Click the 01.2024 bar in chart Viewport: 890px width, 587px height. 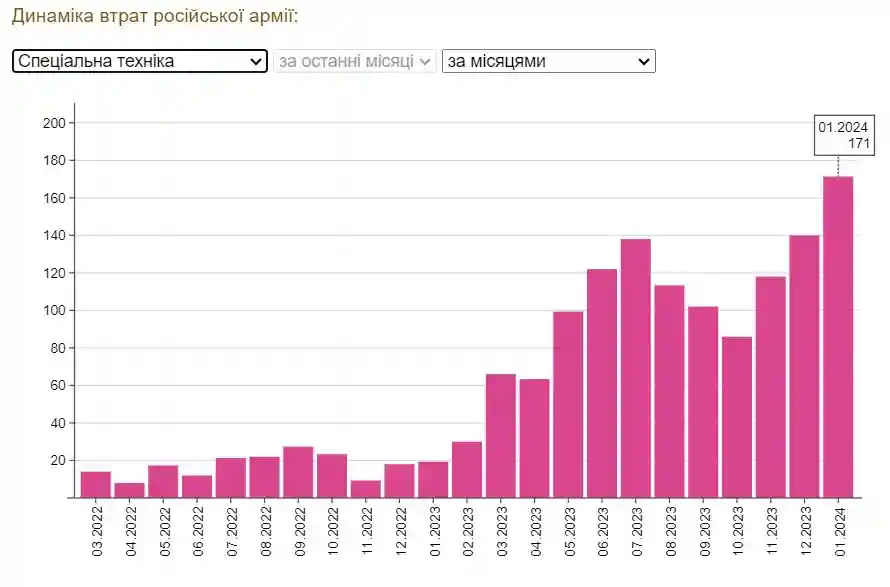838,337
